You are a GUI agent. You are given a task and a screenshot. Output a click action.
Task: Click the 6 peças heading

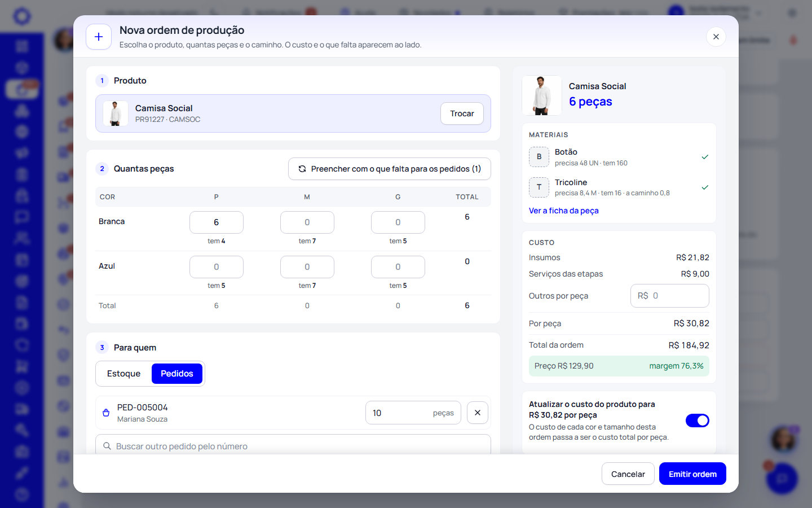click(x=590, y=102)
